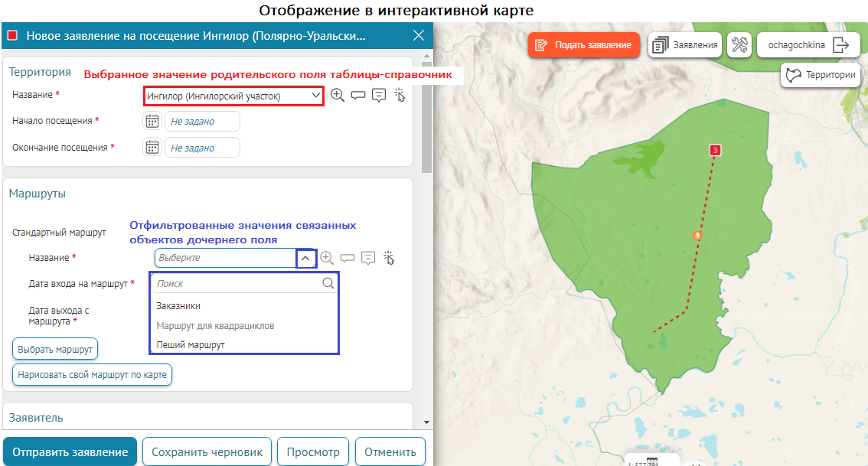Collapse the route Название dropdown list

[x=305, y=259]
